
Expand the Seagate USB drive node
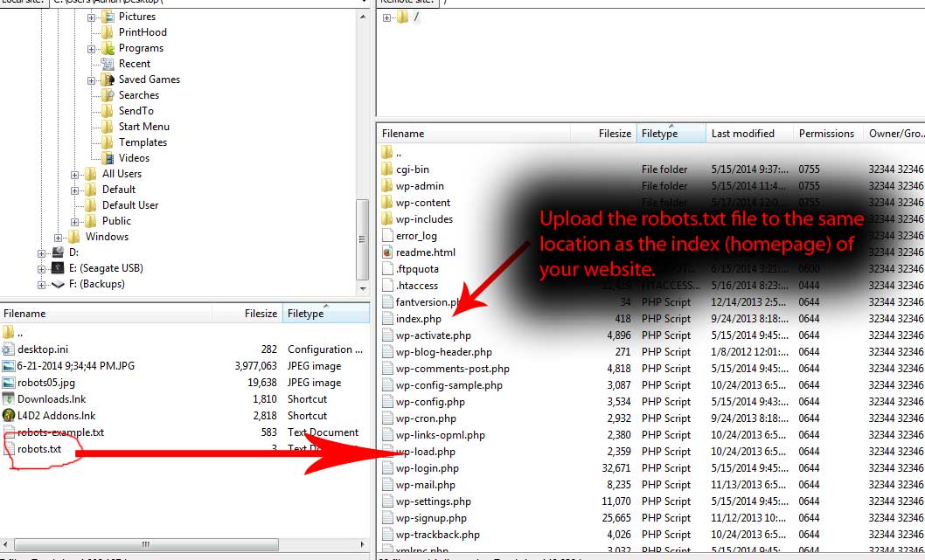click(x=42, y=268)
